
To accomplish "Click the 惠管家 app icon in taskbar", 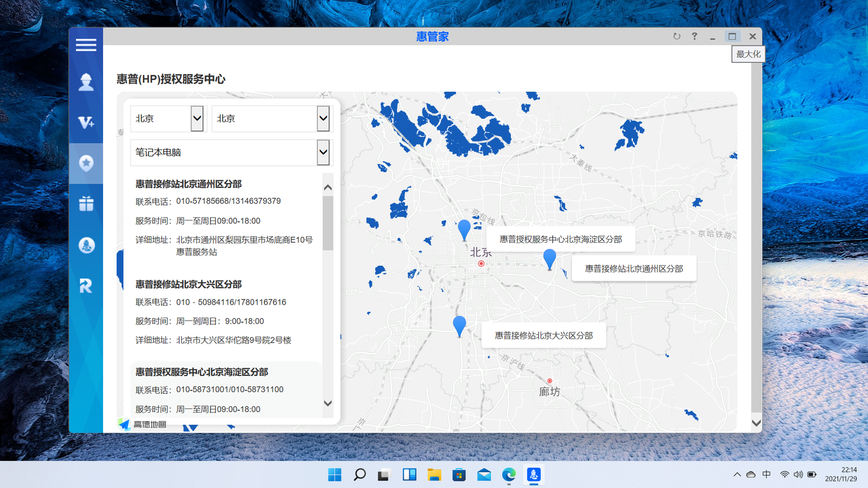I will pos(533,475).
